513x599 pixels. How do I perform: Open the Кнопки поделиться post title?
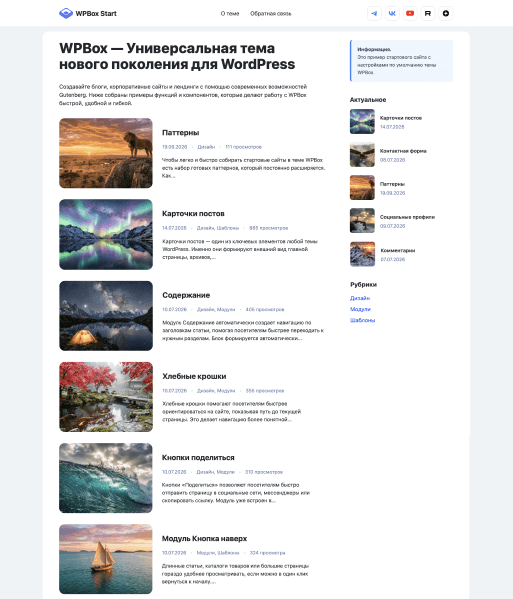(198, 457)
